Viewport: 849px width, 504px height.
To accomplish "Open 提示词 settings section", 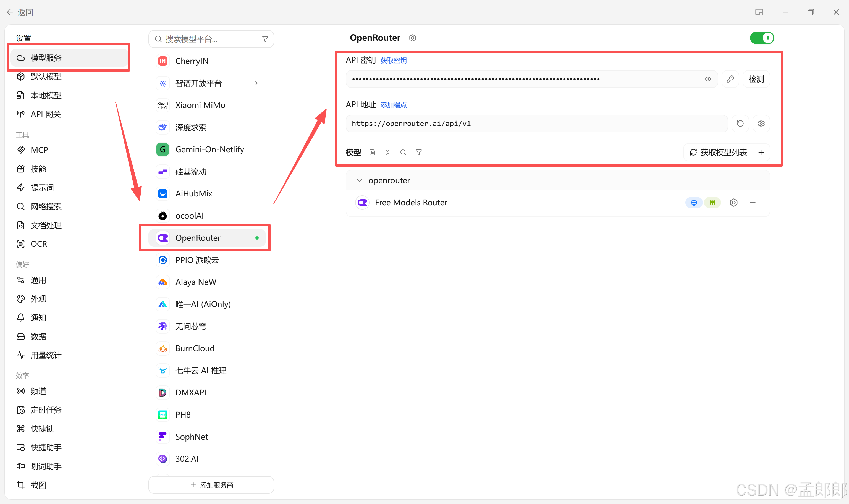I will click(69, 188).
